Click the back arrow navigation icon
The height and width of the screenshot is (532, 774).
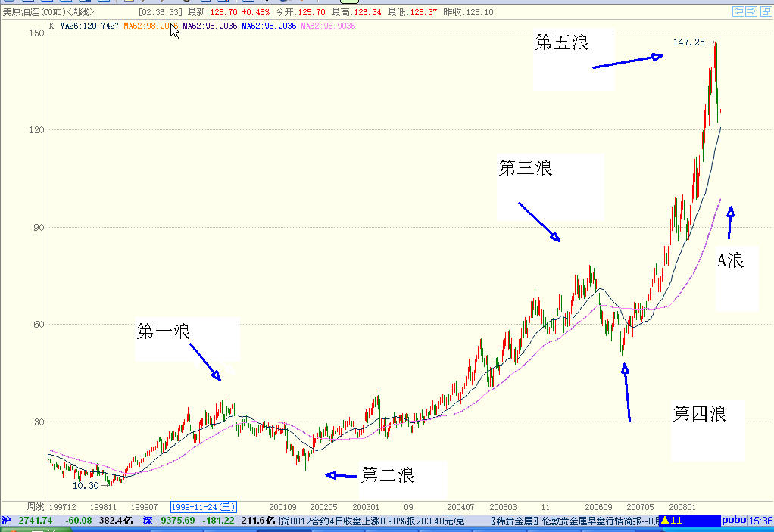point(738,11)
